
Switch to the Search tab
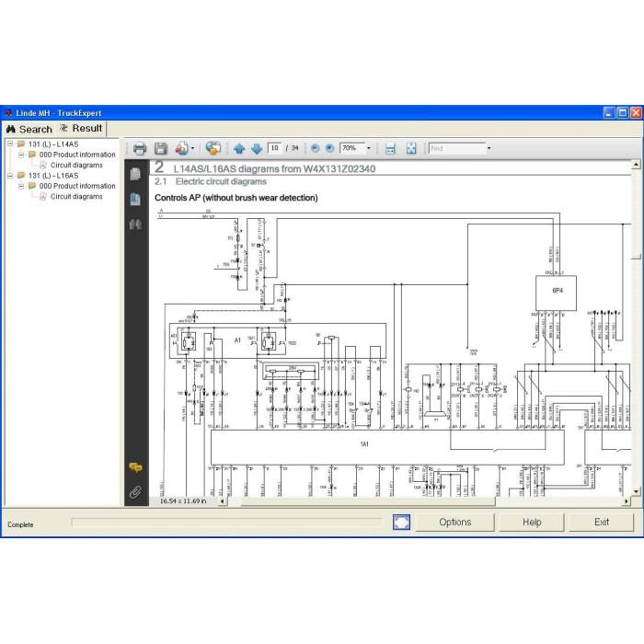[x=29, y=129]
